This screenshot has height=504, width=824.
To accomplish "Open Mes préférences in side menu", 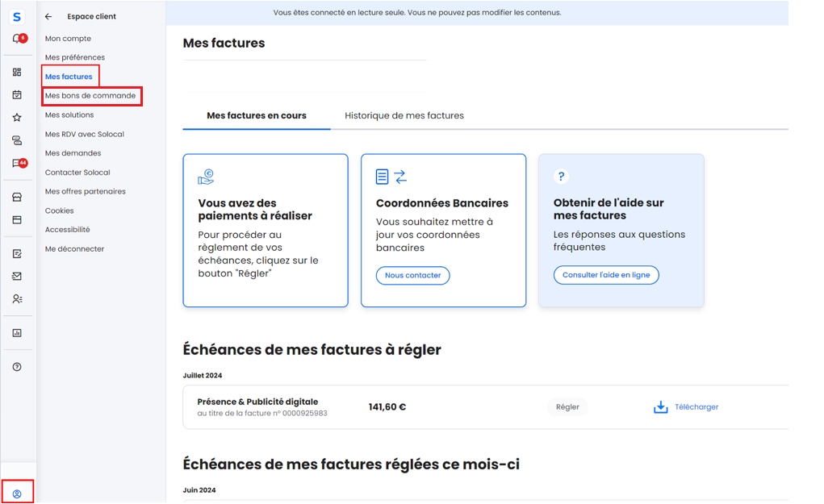I will [75, 57].
